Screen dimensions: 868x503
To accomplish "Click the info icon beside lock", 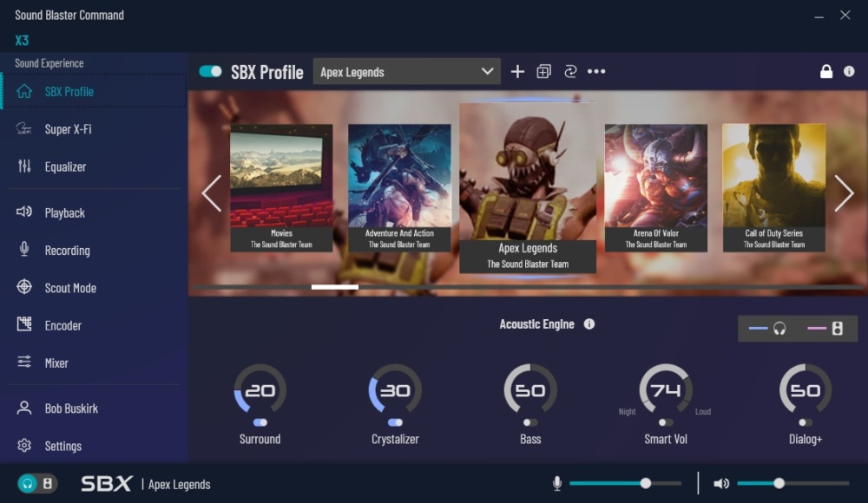I will [x=849, y=71].
